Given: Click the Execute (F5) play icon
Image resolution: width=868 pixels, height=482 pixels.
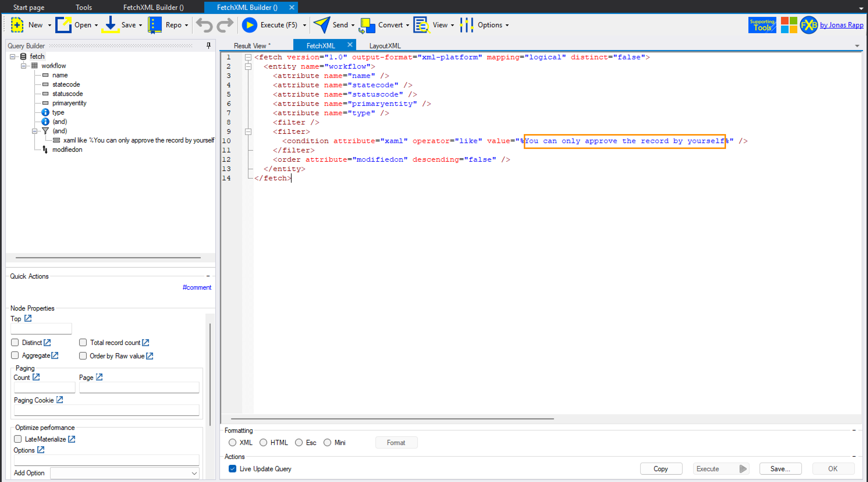Looking at the screenshot, I should pos(249,25).
